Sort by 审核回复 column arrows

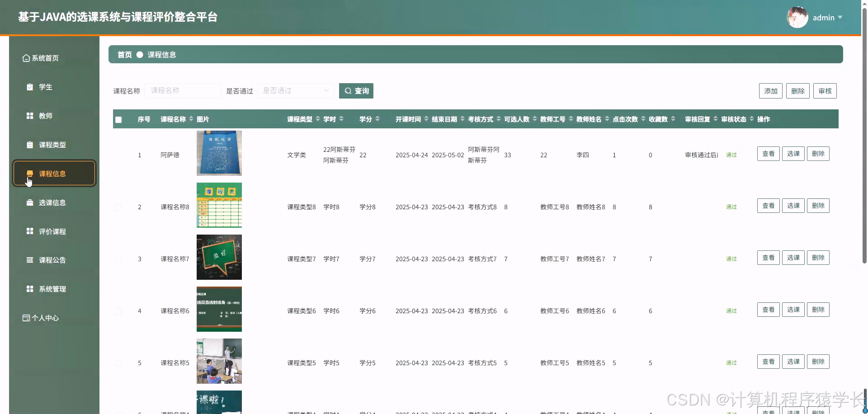tap(716, 119)
